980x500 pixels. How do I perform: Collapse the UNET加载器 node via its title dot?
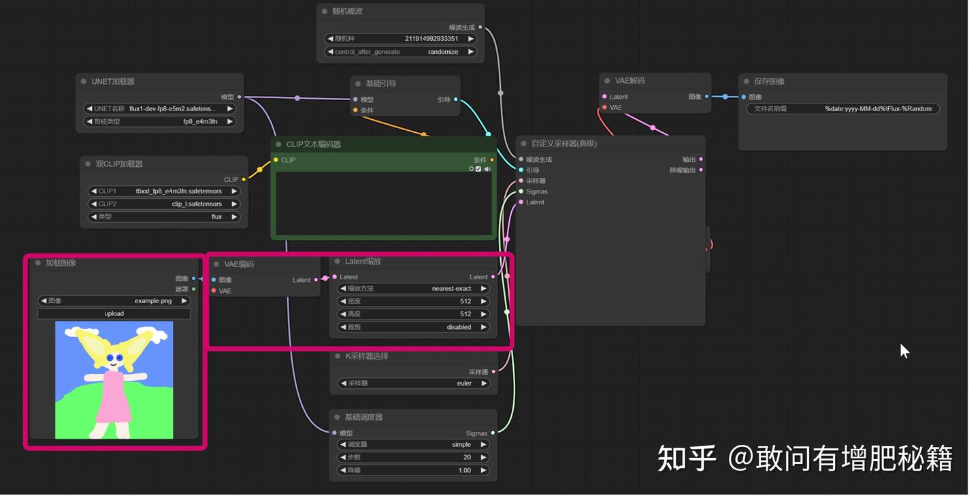coord(84,81)
